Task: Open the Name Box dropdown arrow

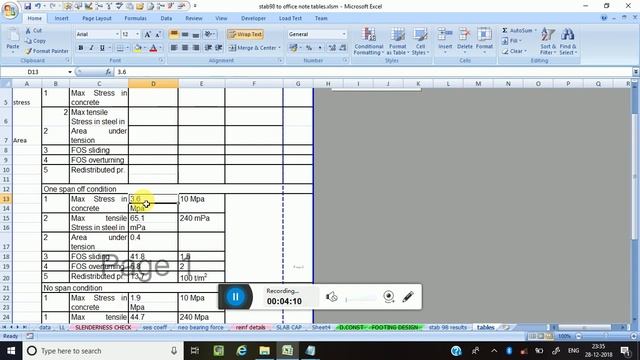Action: click(70, 72)
